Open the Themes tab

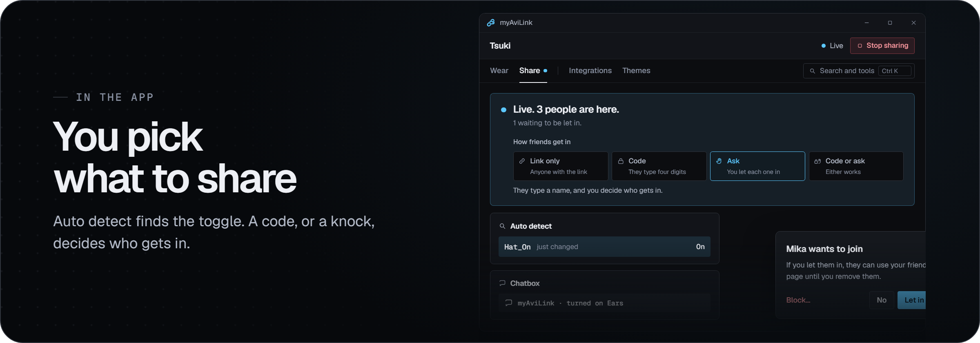tap(636, 71)
